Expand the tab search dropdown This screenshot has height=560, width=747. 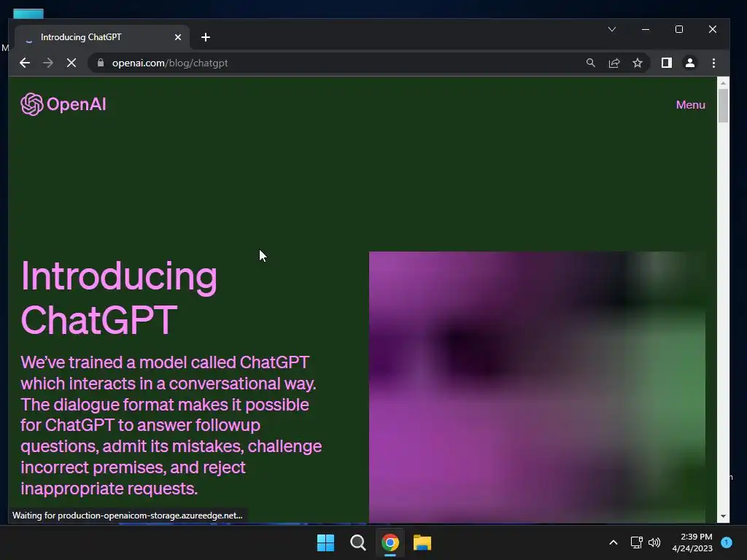[x=612, y=29]
